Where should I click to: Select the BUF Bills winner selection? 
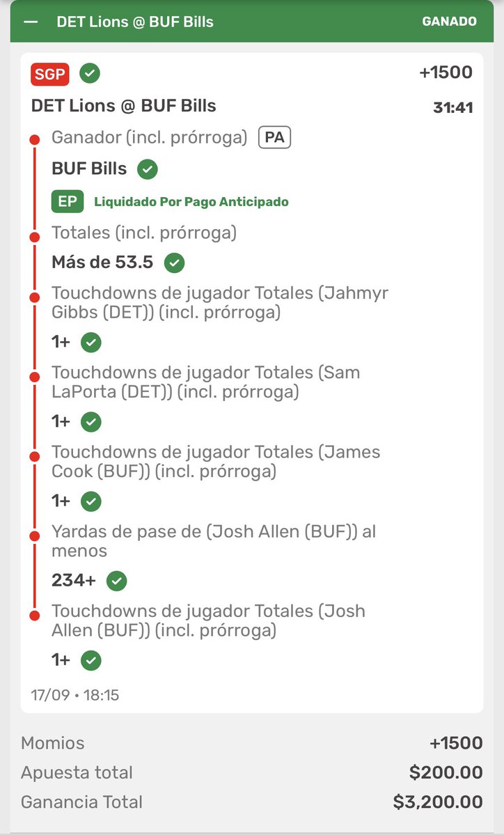pos(89,169)
